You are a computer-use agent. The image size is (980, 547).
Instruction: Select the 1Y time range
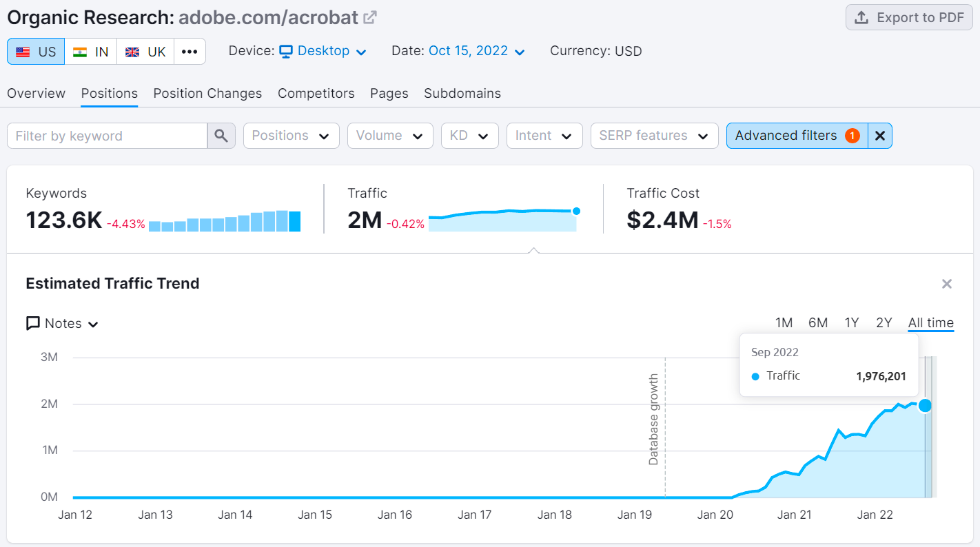(852, 322)
